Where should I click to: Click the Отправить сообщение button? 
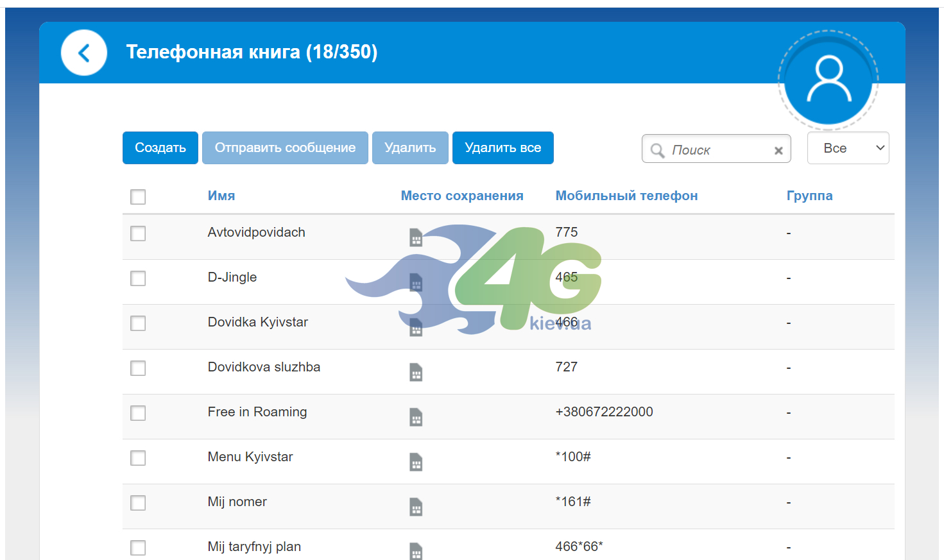pyautogui.click(x=285, y=148)
